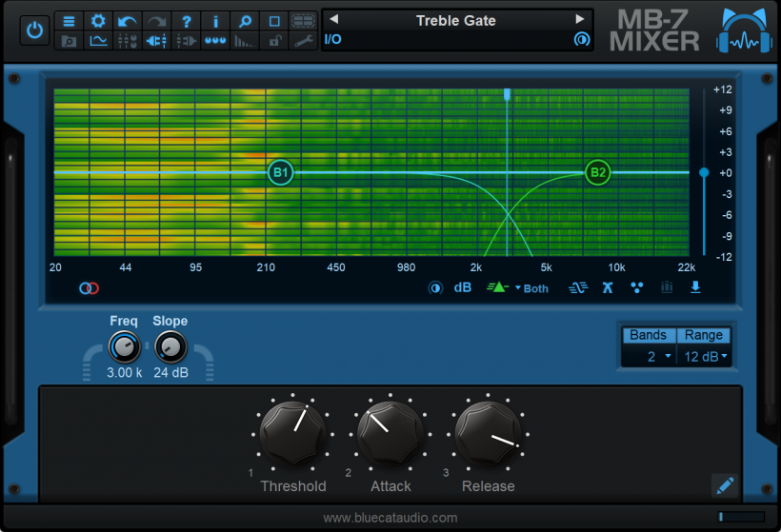Click the undo arrow icon
Image resolution: width=781 pixels, height=532 pixels.
(x=128, y=21)
